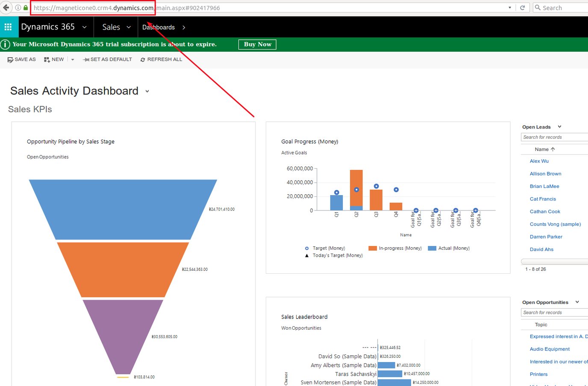Click the New dashboard icon

point(47,59)
